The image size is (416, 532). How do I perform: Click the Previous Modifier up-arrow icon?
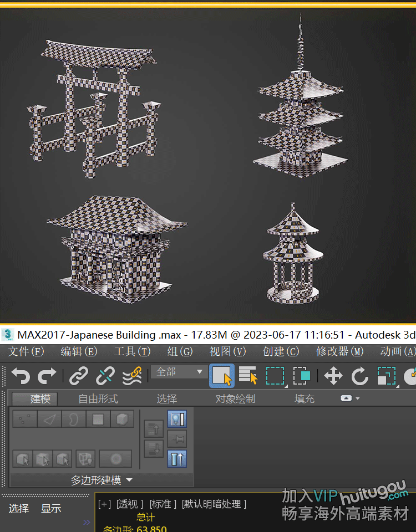154,429
